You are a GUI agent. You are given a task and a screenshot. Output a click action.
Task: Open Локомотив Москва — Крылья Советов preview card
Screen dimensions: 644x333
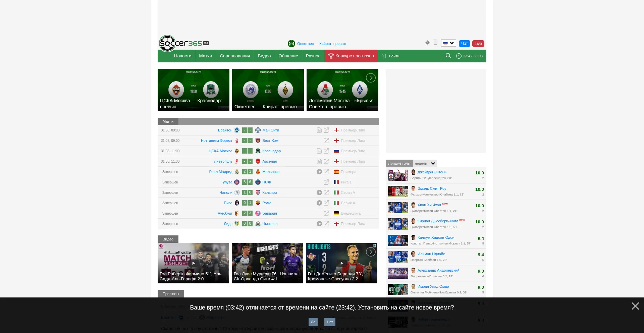pos(342,90)
